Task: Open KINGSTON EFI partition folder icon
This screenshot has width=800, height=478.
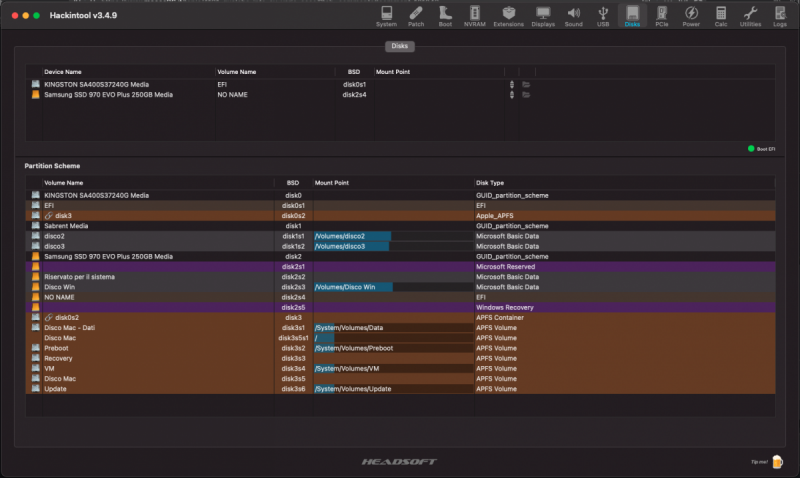Action: [x=525, y=85]
